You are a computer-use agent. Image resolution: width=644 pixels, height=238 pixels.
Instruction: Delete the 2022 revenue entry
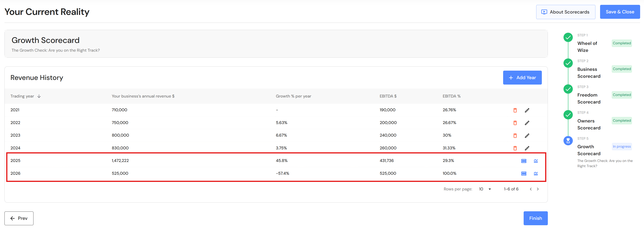tap(515, 123)
